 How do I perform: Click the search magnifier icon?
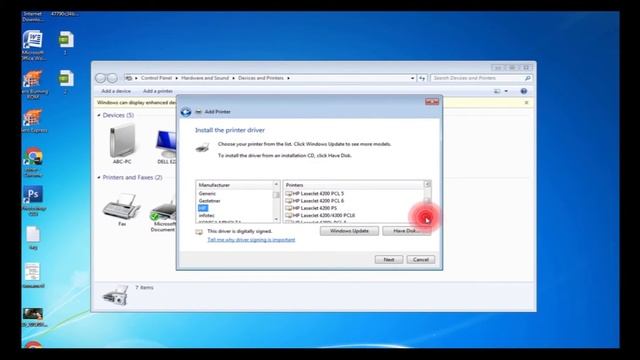pyautogui.click(x=527, y=78)
